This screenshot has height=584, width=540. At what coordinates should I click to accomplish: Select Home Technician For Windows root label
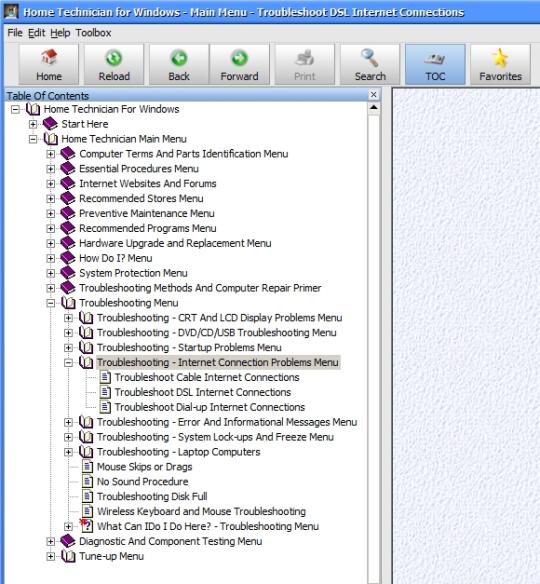coord(111,109)
